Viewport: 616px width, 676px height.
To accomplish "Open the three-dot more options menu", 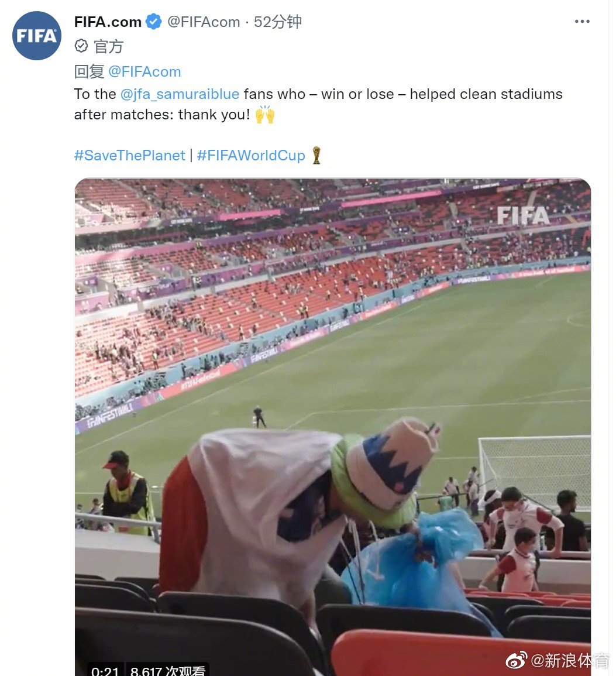I will (582, 22).
